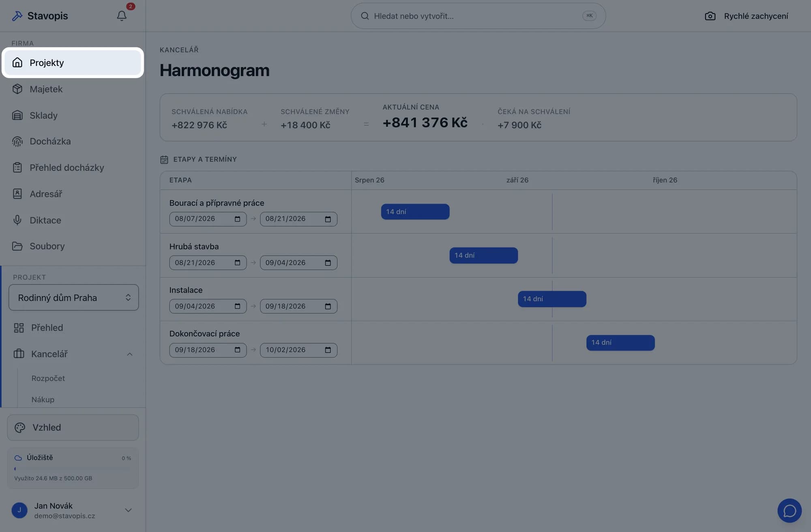Viewport: 811px width, 532px height.
Task: Open calendar picker for Instalace end date
Action: tap(328, 306)
